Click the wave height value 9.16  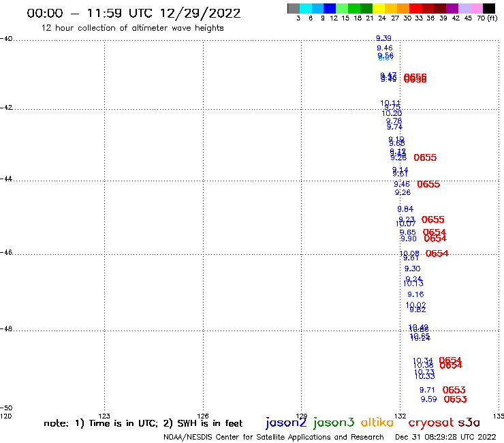[415, 294]
